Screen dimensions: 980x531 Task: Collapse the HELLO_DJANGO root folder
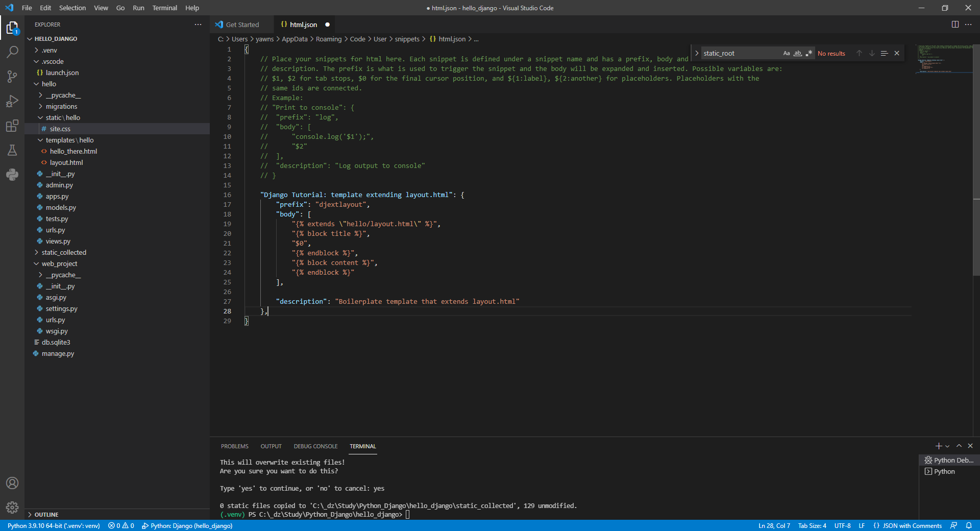pyautogui.click(x=56, y=39)
